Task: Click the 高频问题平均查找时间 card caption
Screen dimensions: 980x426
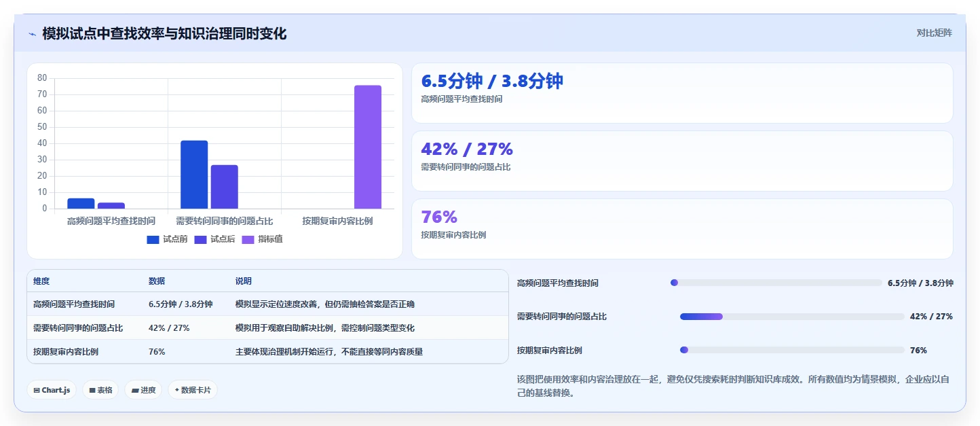Action: pos(461,99)
